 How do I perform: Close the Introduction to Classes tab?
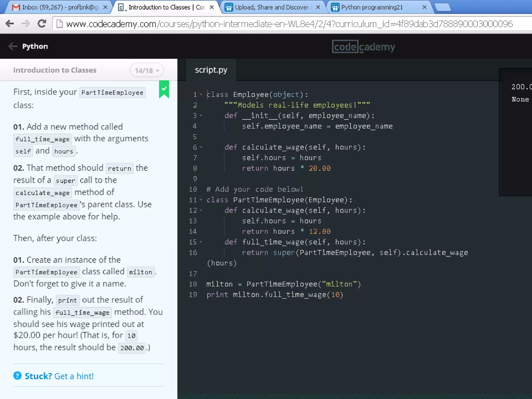coord(212,7)
